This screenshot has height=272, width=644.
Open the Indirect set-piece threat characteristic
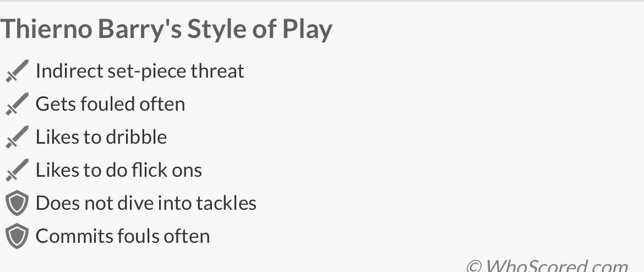coord(140,71)
